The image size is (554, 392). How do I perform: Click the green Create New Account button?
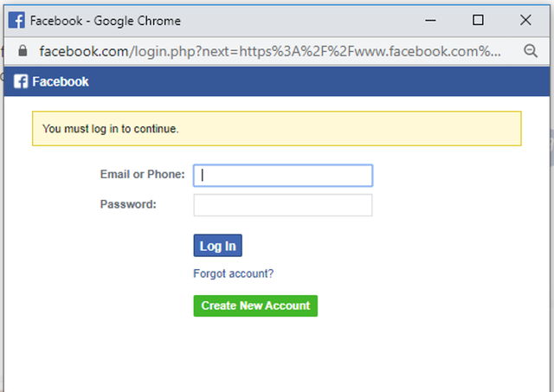(x=255, y=305)
